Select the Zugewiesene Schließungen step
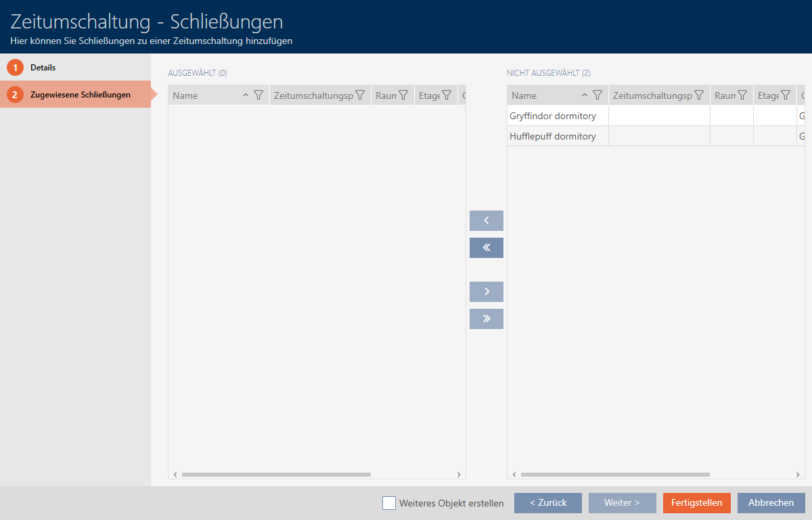The image size is (812, 520). (x=80, y=95)
